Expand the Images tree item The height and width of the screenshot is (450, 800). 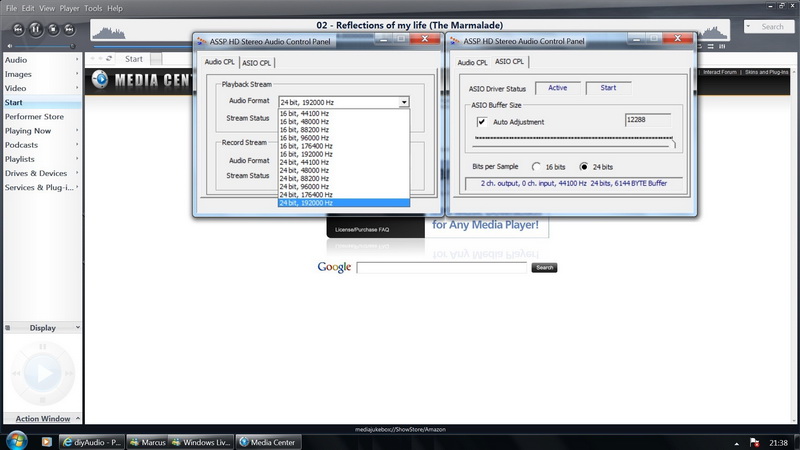click(77, 74)
